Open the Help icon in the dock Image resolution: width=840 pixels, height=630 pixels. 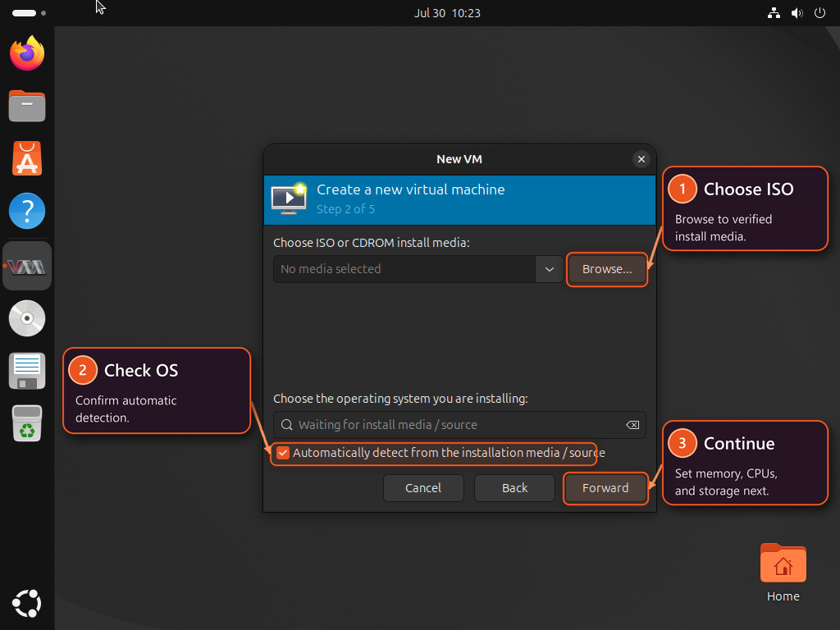pos(27,211)
